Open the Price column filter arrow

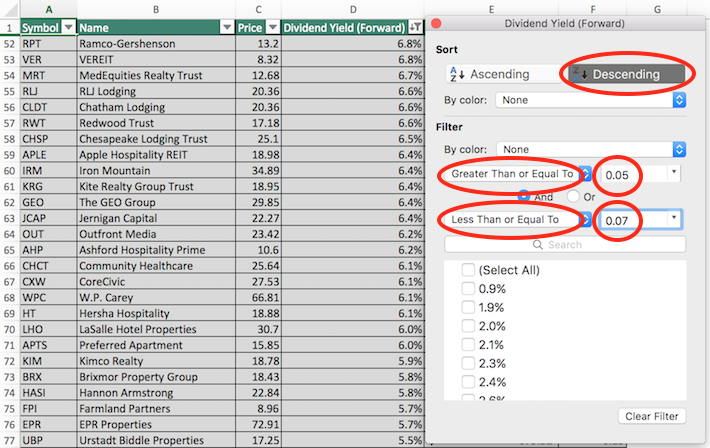tap(272, 29)
